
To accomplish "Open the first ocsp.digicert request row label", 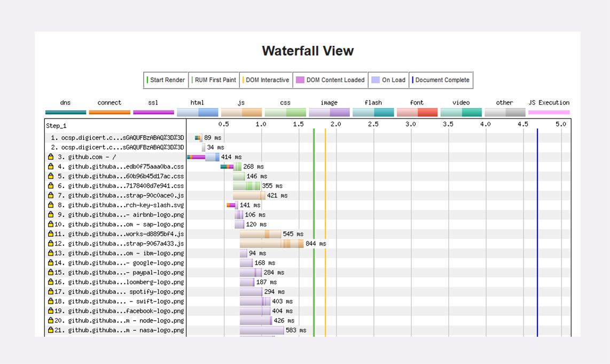I will 122,138.
